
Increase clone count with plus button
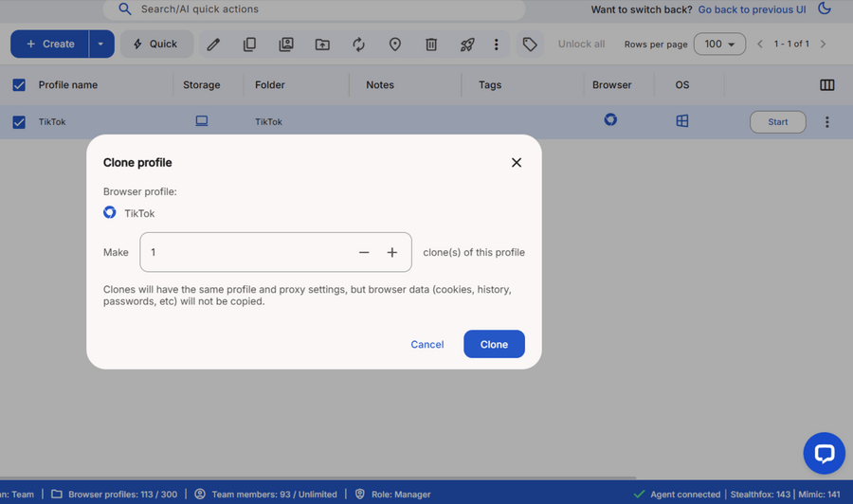point(391,253)
